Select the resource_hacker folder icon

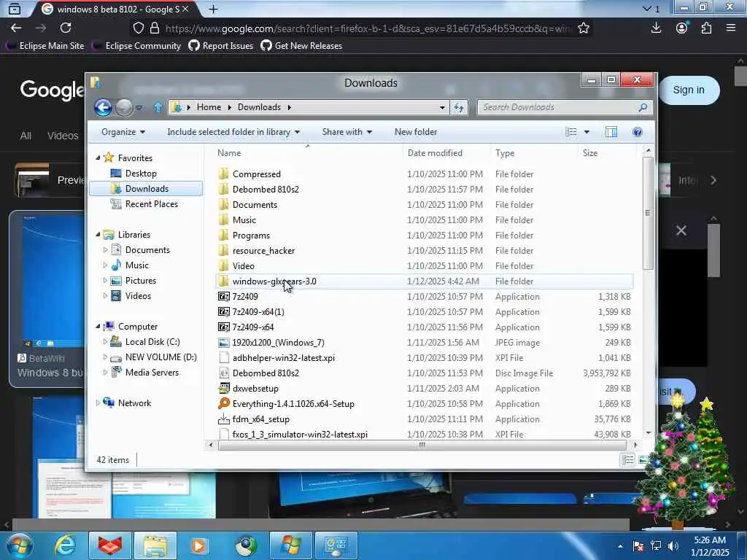(x=223, y=251)
